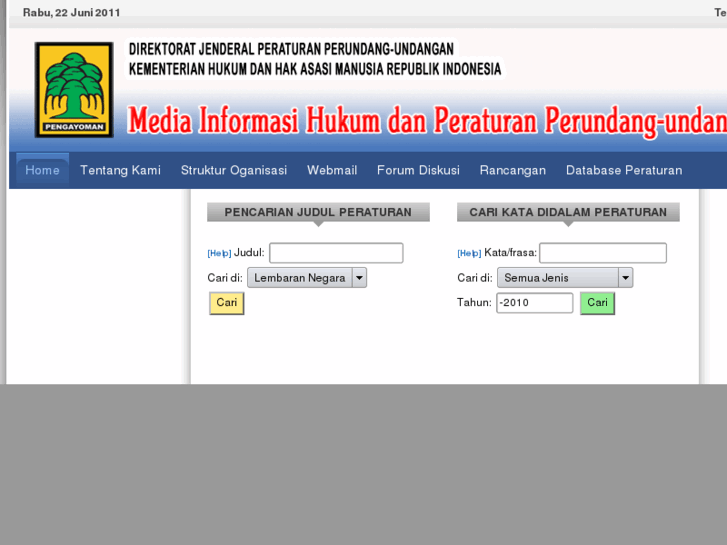The image size is (727, 545).
Task: Select the Cari Kata Didalam Peraturan header
Action: [x=568, y=212]
